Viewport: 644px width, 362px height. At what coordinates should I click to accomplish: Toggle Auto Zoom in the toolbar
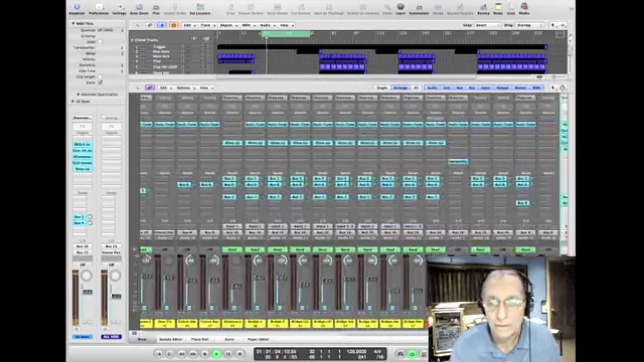139,8
